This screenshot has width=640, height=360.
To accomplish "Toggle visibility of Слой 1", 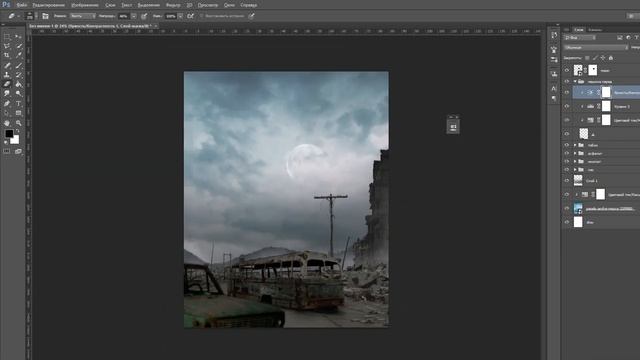I will pos(567,180).
